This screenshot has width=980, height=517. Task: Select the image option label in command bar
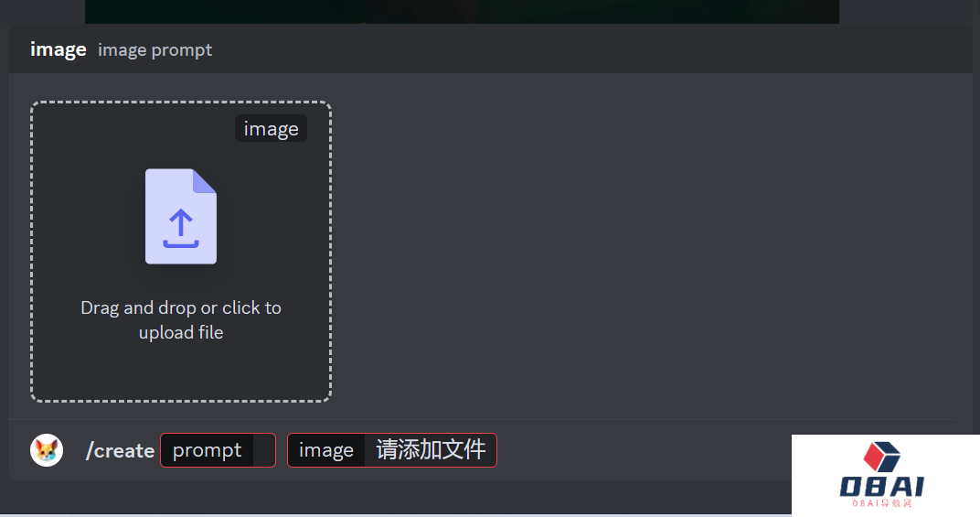(326, 450)
